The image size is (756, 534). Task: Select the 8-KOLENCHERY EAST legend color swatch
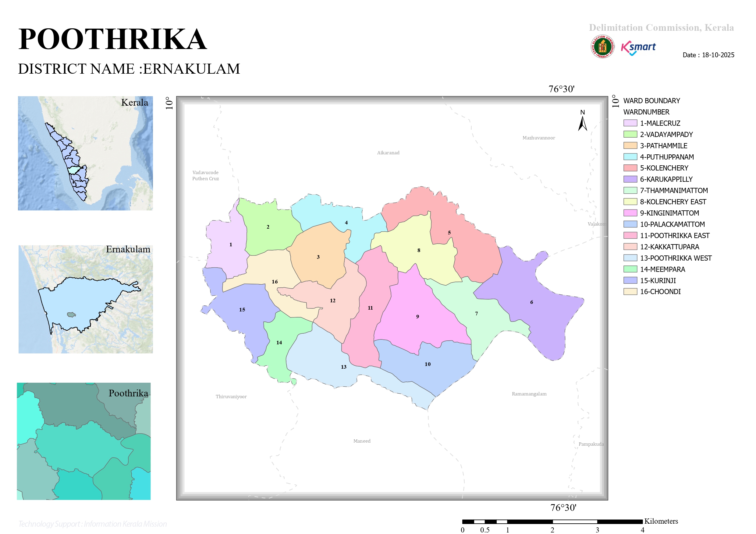630,201
